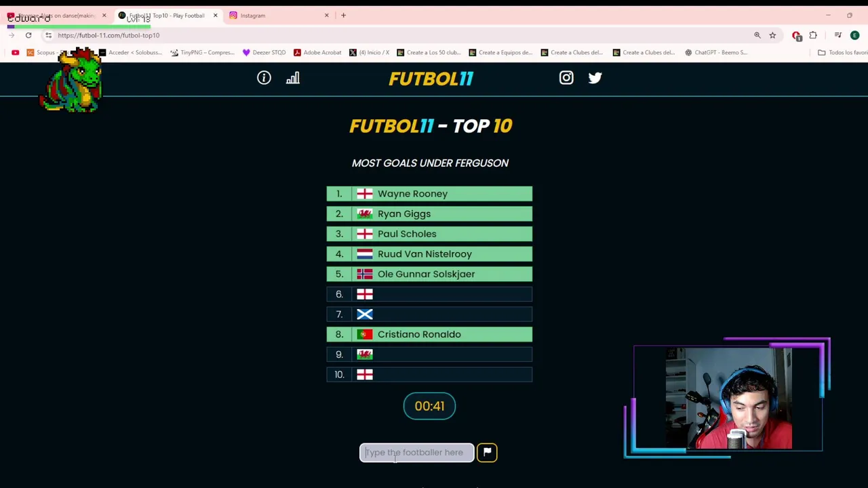Open the Acceder Solobuss bookmark
Screen dimensions: 868x488
coord(130,52)
